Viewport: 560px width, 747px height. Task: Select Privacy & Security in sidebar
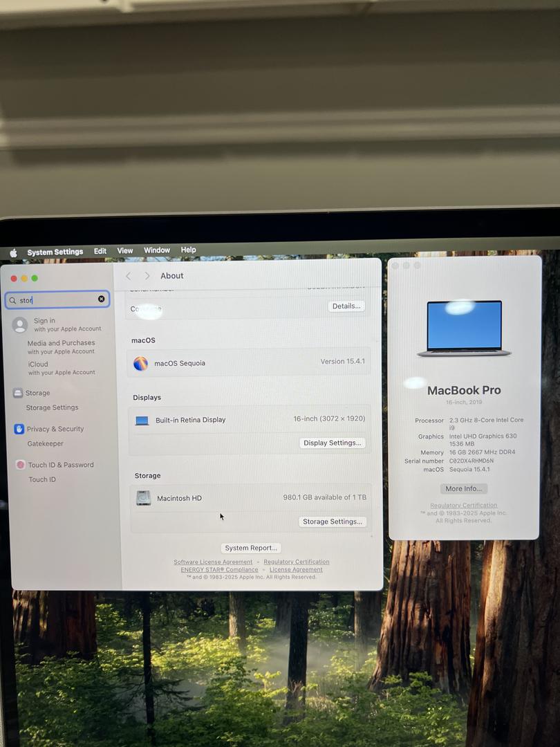(x=55, y=429)
